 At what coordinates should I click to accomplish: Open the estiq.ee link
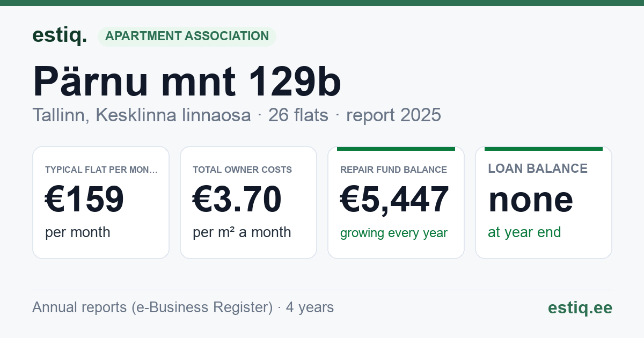coord(580,307)
